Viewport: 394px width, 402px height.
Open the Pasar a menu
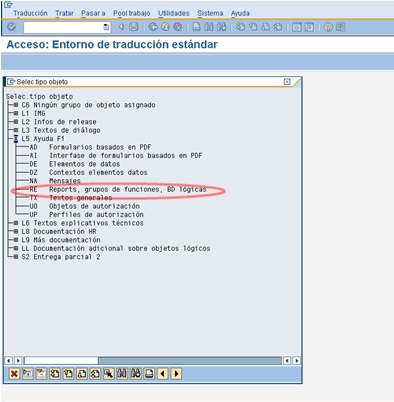tap(93, 13)
